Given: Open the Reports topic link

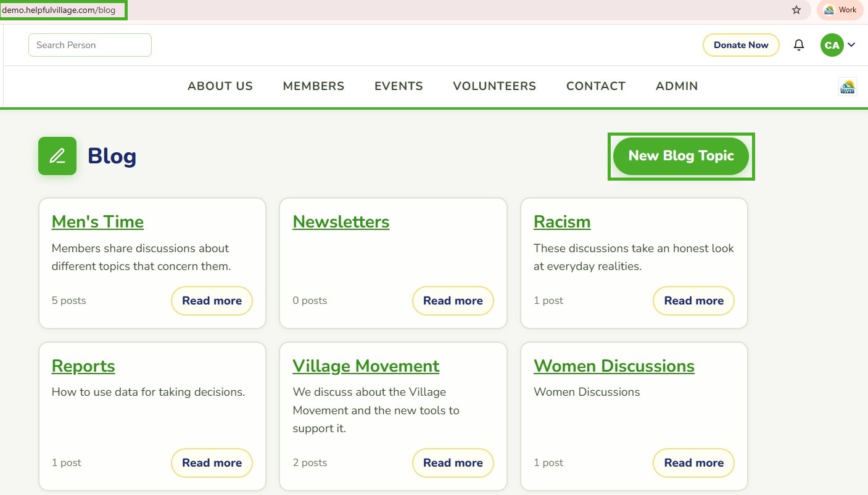Looking at the screenshot, I should tap(83, 366).
